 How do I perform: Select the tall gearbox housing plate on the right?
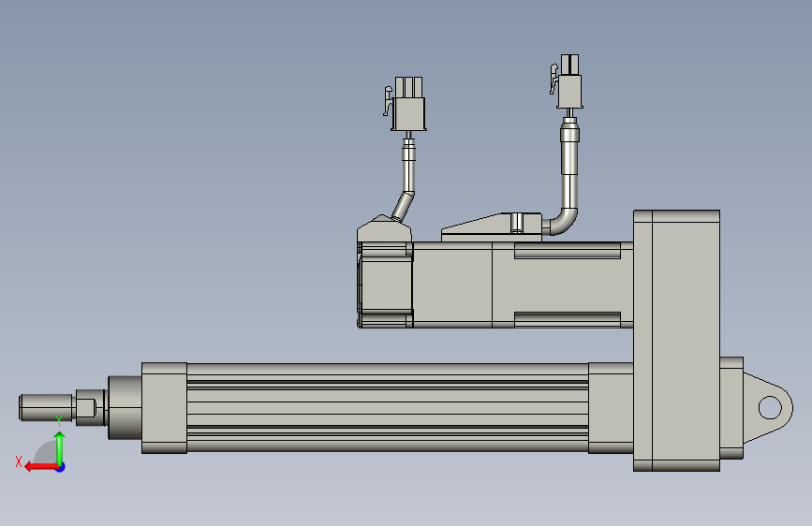(x=676, y=340)
